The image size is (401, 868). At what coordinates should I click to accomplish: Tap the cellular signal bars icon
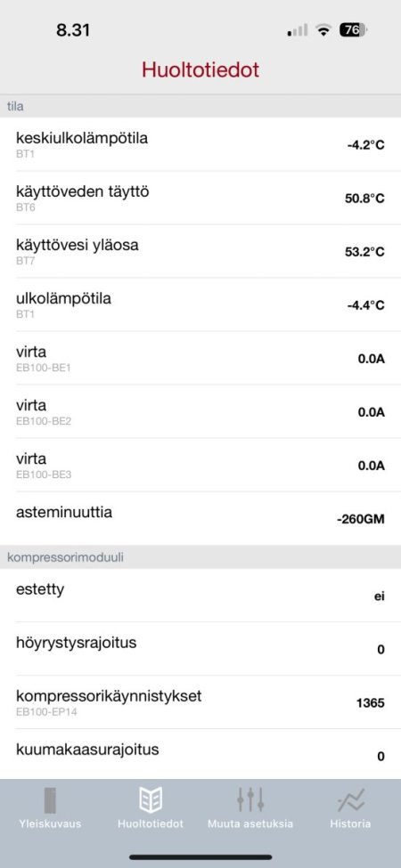coord(298,30)
